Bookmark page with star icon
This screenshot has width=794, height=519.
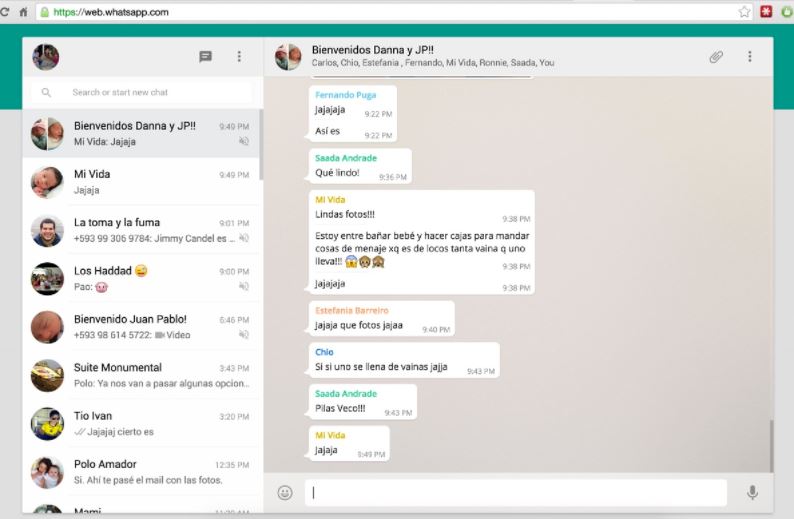click(x=745, y=12)
